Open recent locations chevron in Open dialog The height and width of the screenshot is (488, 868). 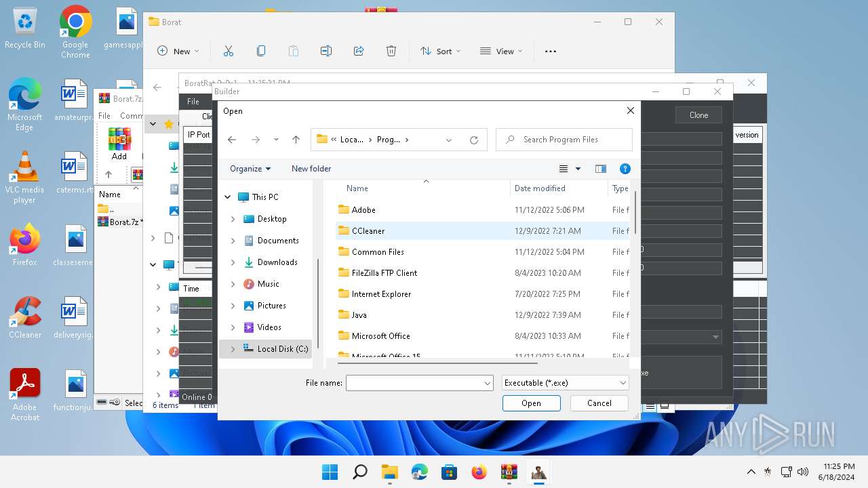click(276, 140)
